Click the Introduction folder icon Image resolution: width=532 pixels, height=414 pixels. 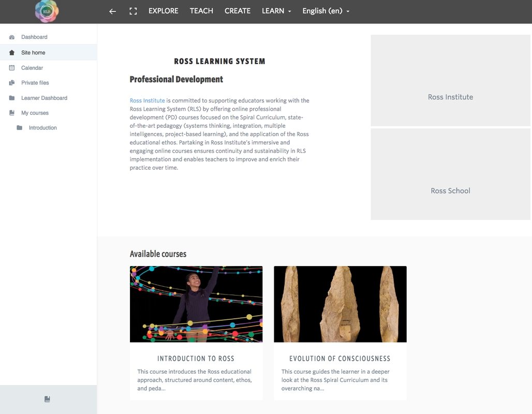pyautogui.click(x=20, y=128)
